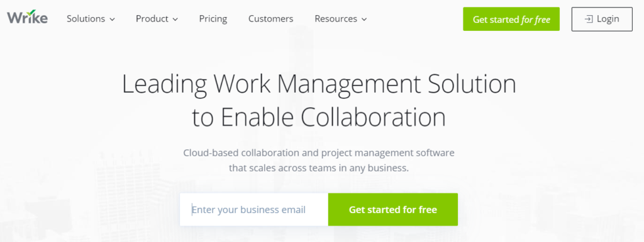Expand the chevron beside Product
Screen dimensions: 644x242
click(175, 20)
